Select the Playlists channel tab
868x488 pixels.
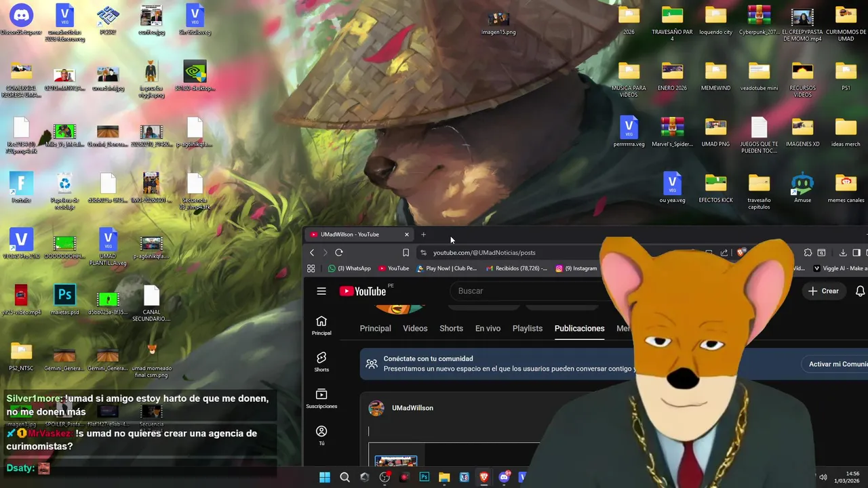[528, 328]
